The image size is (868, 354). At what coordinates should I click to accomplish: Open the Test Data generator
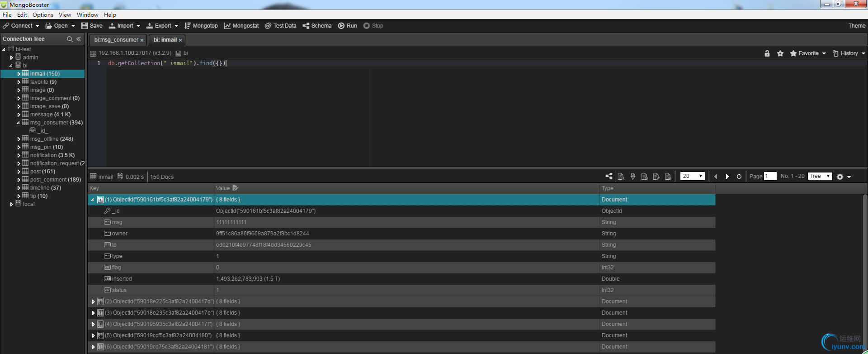[x=281, y=26]
